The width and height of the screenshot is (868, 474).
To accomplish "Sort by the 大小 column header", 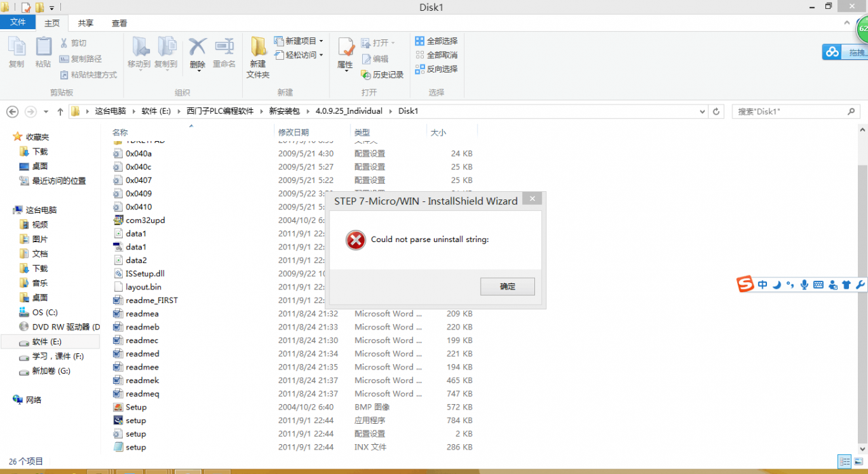I will [x=438, y=132].
